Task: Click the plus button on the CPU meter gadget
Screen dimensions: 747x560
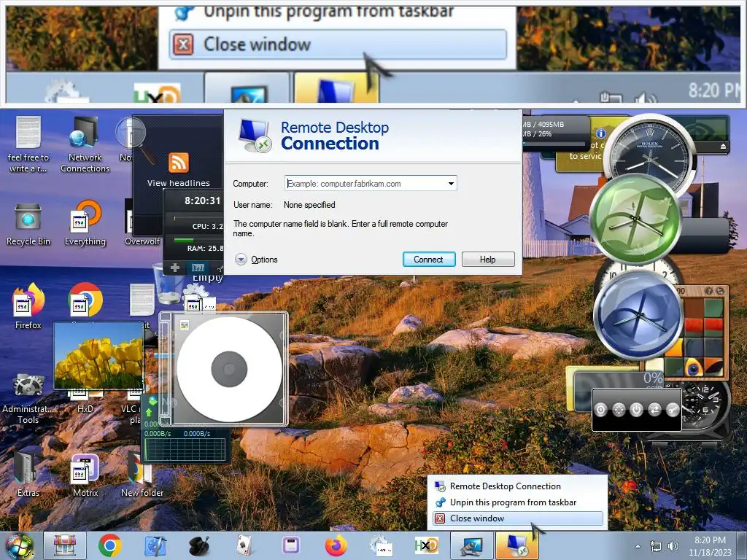Action: click(x=175, y=268)
